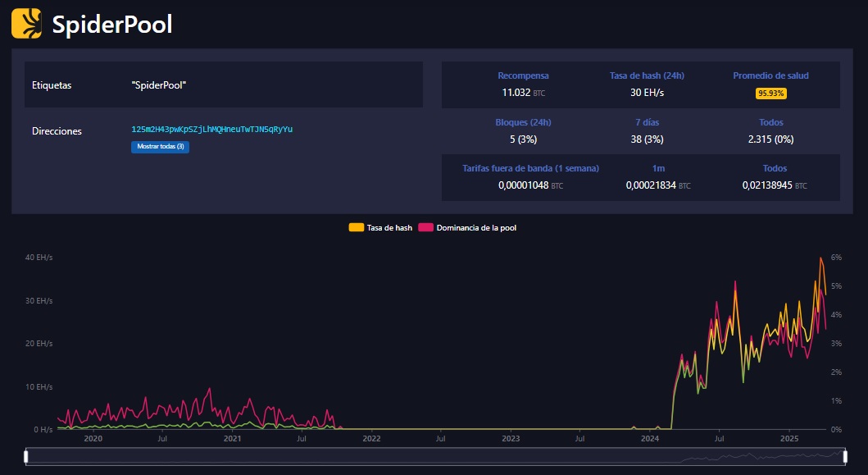Viewport: 868px width, 475px height.
Task: Click the yellow 95.93% health badge
Action: tap(772, 94)
